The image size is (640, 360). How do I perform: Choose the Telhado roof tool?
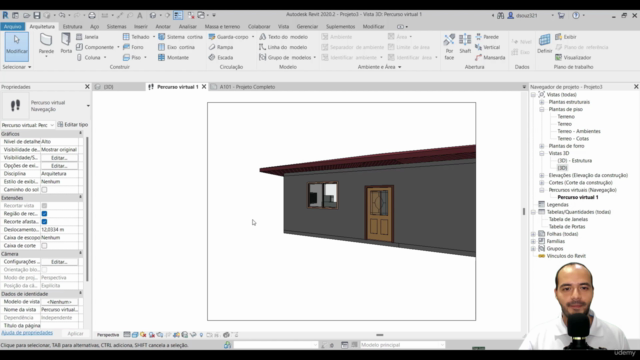[x=136, y=37]
